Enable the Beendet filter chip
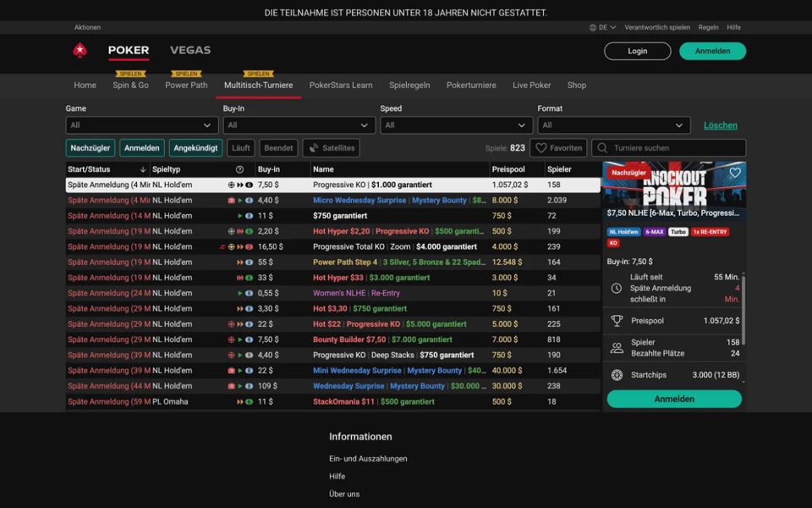Image resolution: width=812 pixels, height=508 pixels. click(x=278, y=147)
